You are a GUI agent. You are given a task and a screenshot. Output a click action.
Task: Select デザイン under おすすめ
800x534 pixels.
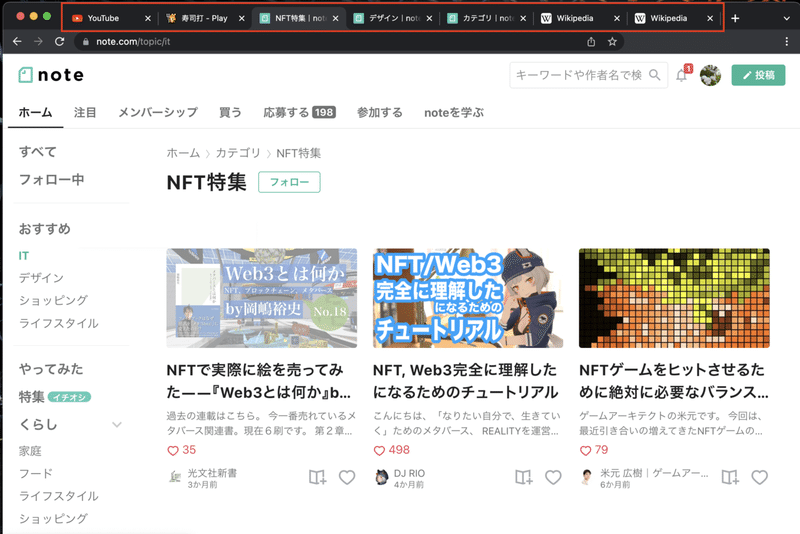(x=41, y=278)
